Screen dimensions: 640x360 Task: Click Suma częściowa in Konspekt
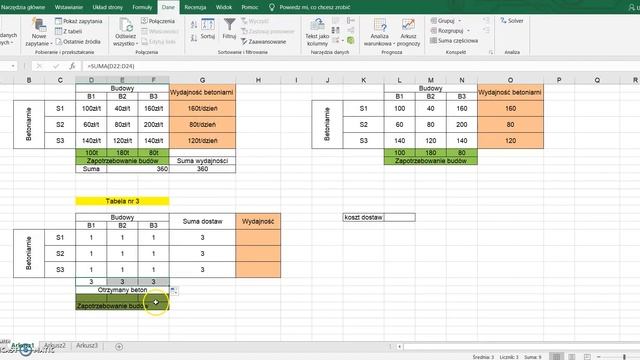click(x=454, y=41)
